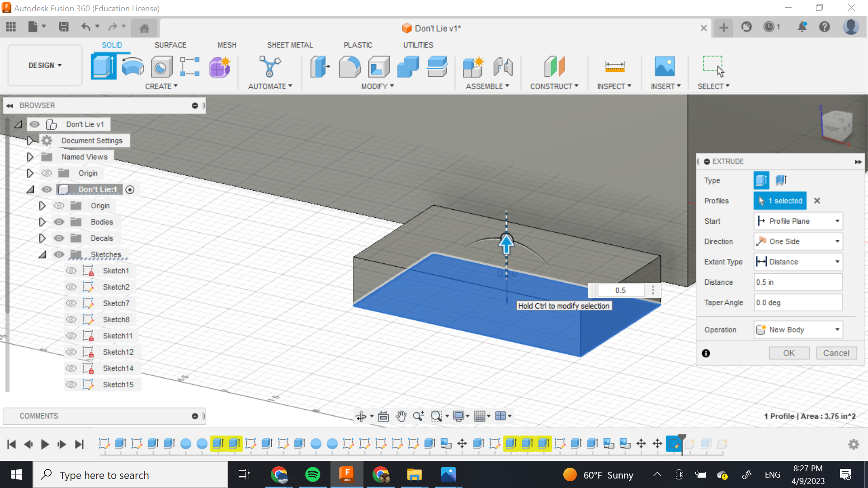Image resolution: width=868 pixels, height=488 pixels.
Task: Open the Extent Type dropdown
Action: tap(798, 262)
